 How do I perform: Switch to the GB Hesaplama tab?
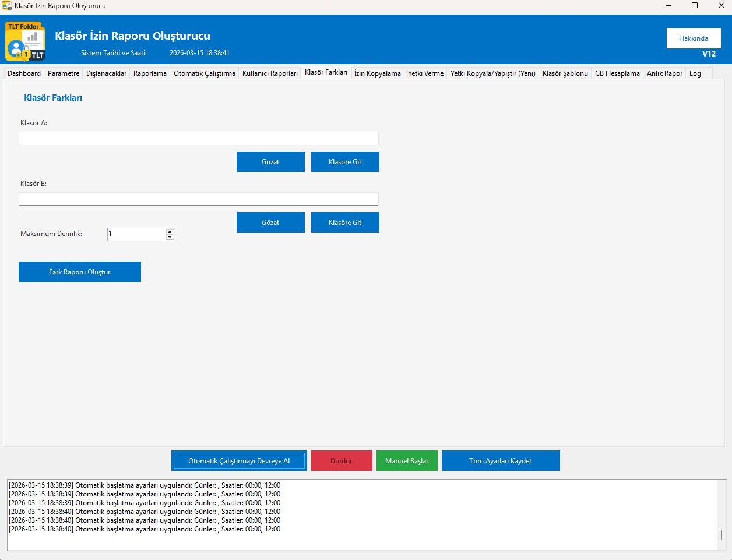(x=617, y=73)
